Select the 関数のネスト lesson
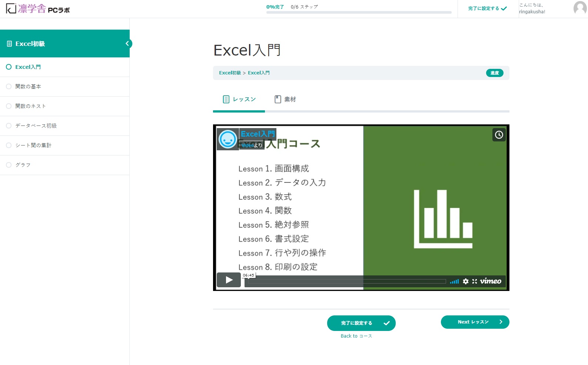Screen dimensions: 588x365 coord(30,106)
